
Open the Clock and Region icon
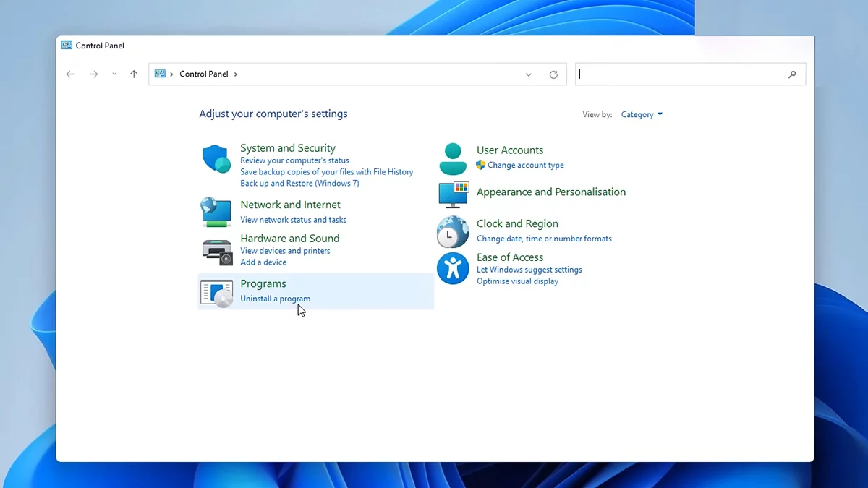point(453,232)
